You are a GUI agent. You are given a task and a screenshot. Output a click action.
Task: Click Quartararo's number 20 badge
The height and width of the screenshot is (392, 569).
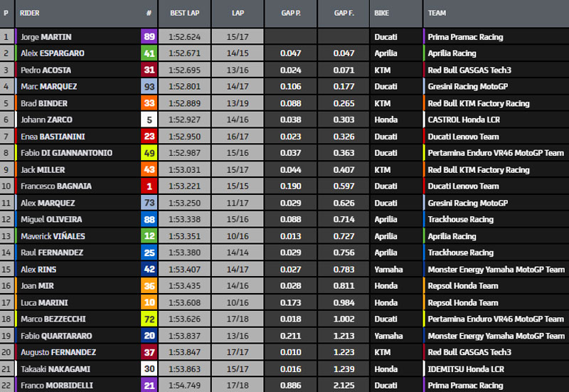click(x=149, y=336)
